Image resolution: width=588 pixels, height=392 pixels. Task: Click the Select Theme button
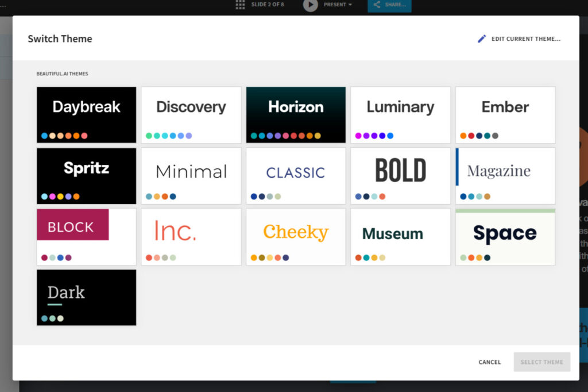541,362
